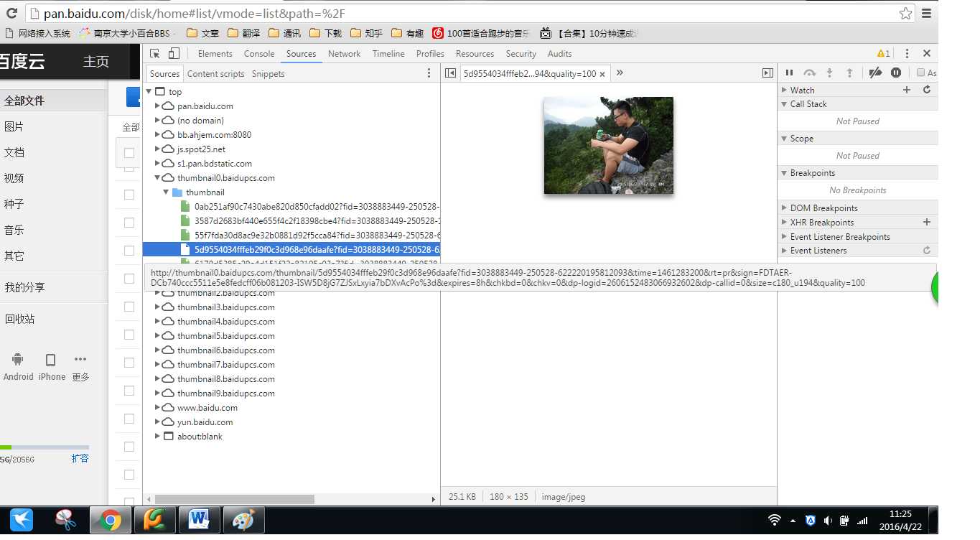Expand the DOM Breakpoints section
980x540 pixels.
coord(784,208)
